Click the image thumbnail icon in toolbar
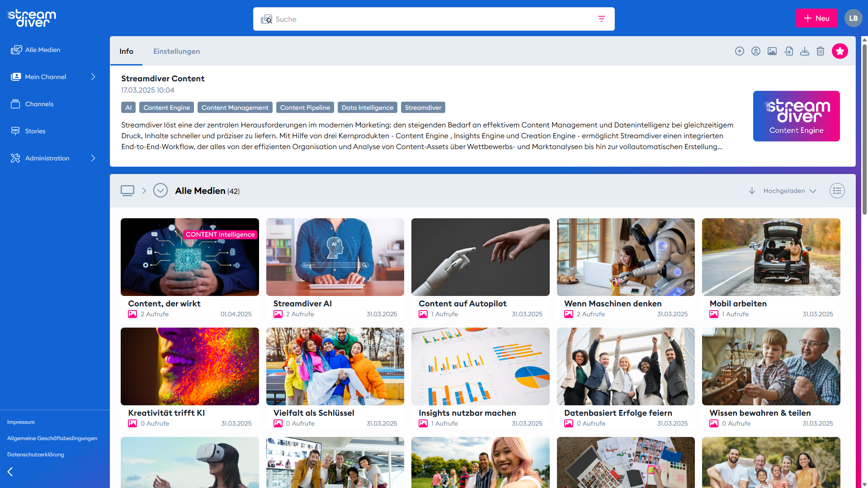Screen dimensions: 868x488 tap(772, 51)
